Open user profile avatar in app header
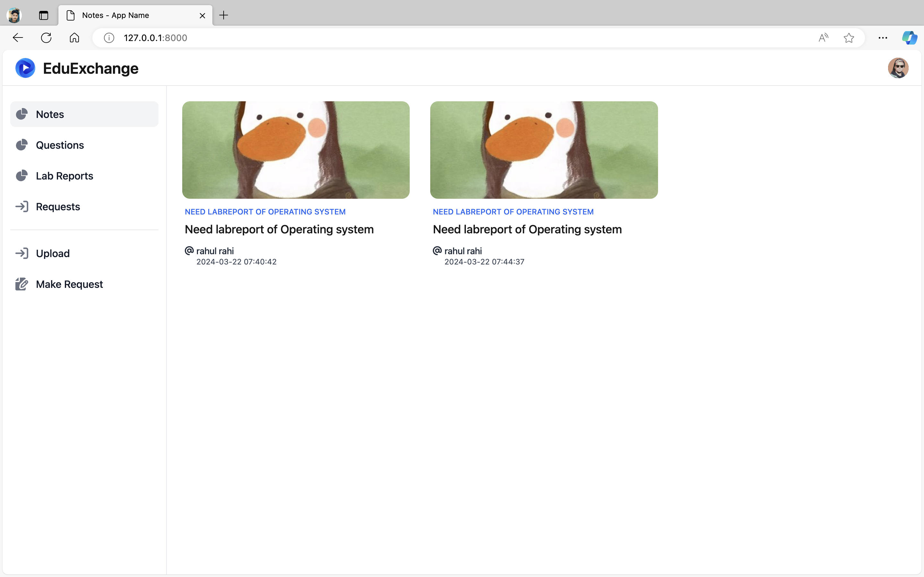Screen dimensions: 924x577 (x=898, y=68)
